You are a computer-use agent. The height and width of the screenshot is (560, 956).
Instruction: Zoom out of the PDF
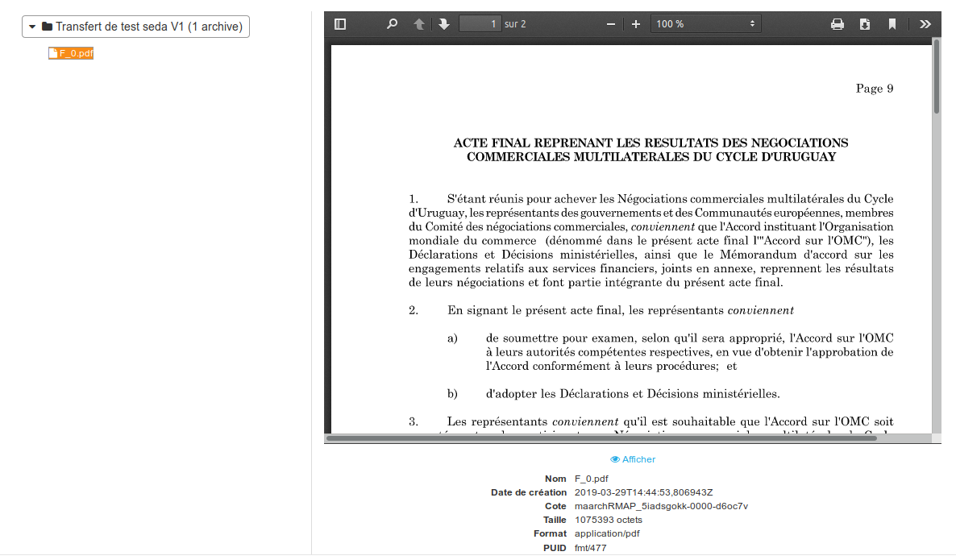[611, 23]
